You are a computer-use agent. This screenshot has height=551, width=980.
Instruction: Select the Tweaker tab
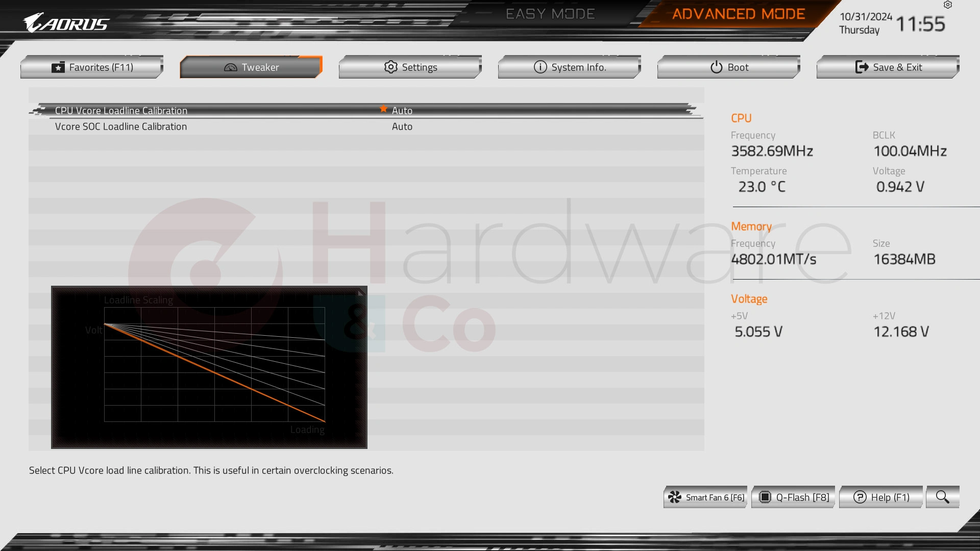pyautogui.click(x=251, y=67)
